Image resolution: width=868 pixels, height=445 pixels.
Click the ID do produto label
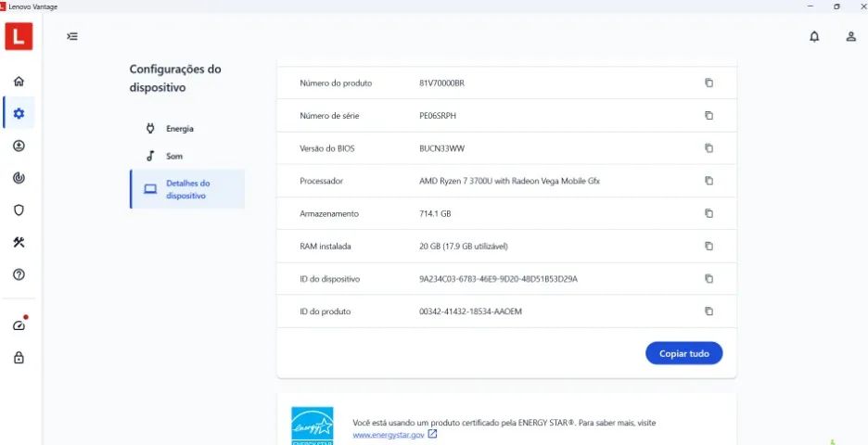point(325,311)
